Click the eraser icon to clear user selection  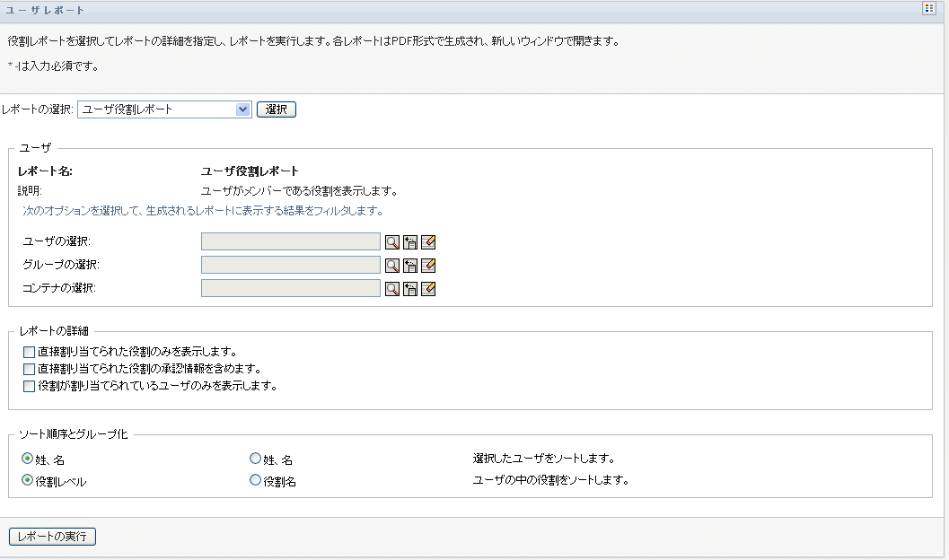(x=428, y=241)
